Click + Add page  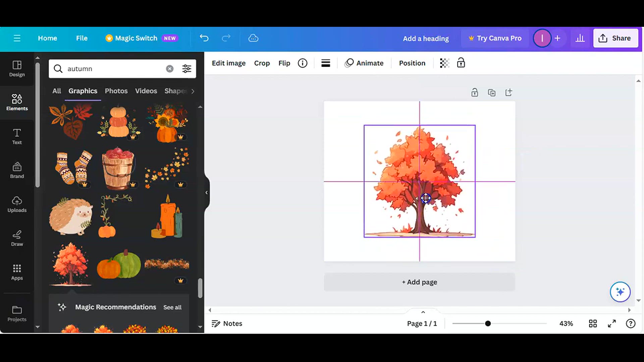coord(419,282)
